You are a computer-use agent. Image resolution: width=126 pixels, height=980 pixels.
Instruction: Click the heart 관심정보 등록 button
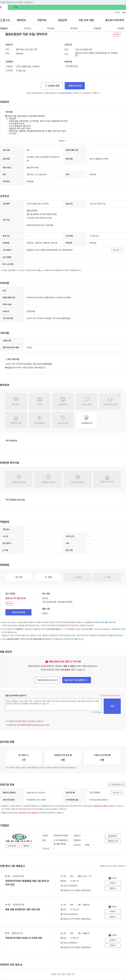(52, 86)
